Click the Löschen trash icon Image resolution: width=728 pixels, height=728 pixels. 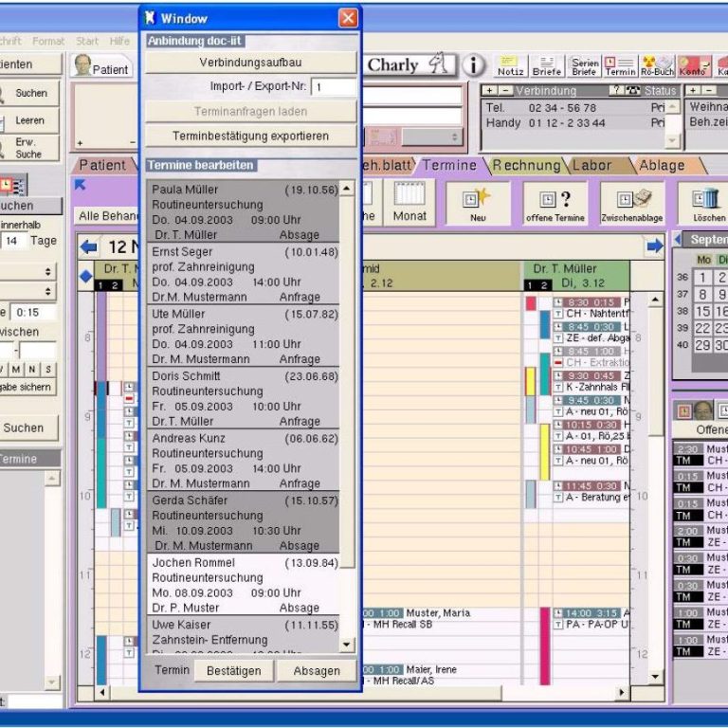click(705, 204)
